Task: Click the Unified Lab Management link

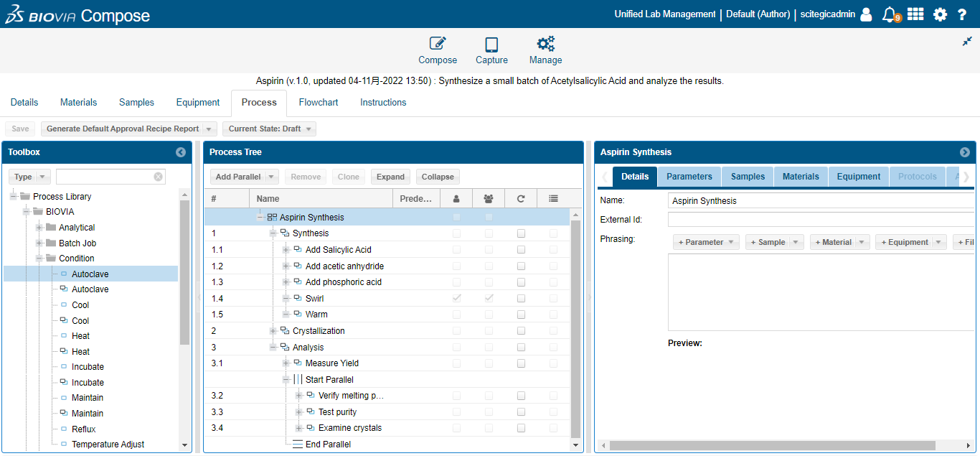Action: [665, 14]
